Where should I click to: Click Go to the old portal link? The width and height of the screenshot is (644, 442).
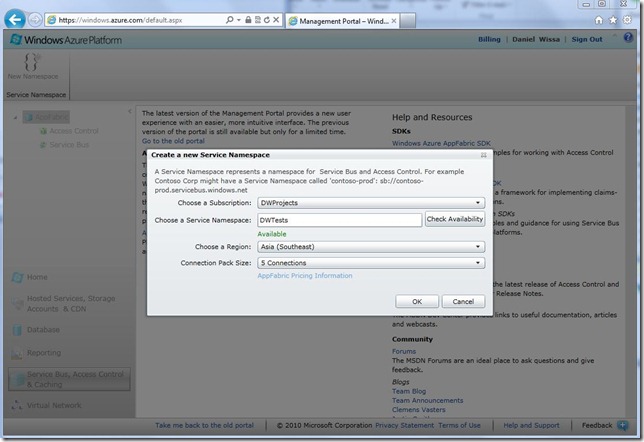(173, 141)
